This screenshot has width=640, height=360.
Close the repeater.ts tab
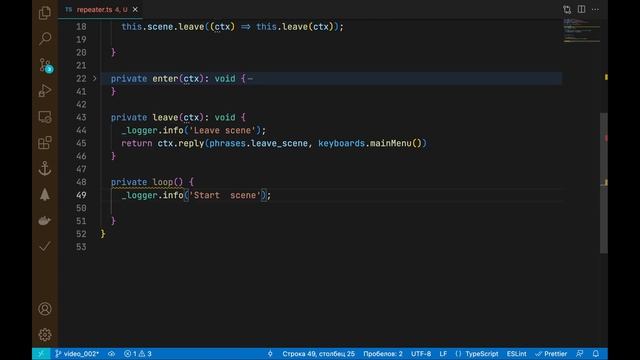tap(135, 9)
